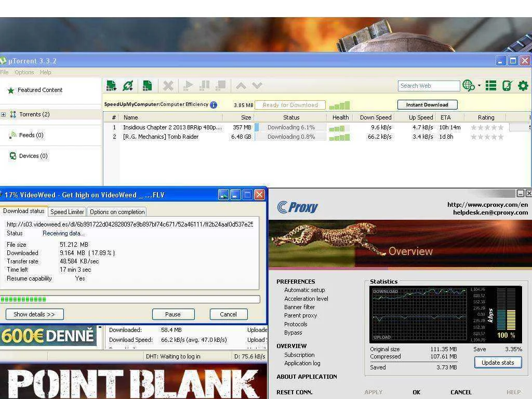Viewport: 532px width, 399px height.
Task: Click Add Torrent from URL icon
Action: pyautogui.click(x=128, y=86)
